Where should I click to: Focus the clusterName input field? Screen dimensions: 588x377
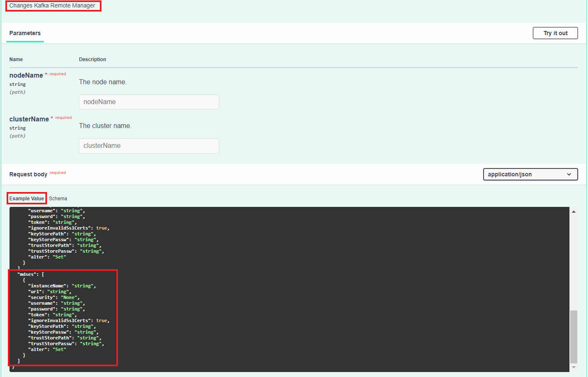(149, 146)
